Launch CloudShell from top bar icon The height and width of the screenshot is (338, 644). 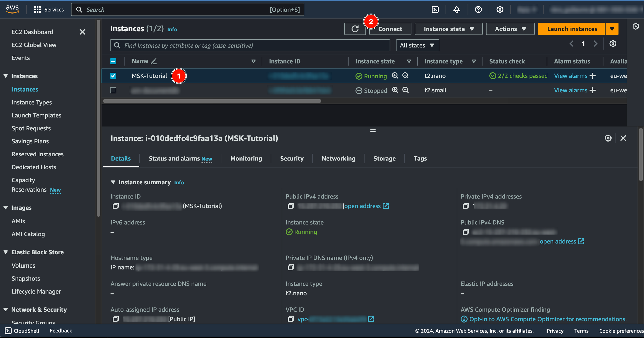tap(435, 9)
